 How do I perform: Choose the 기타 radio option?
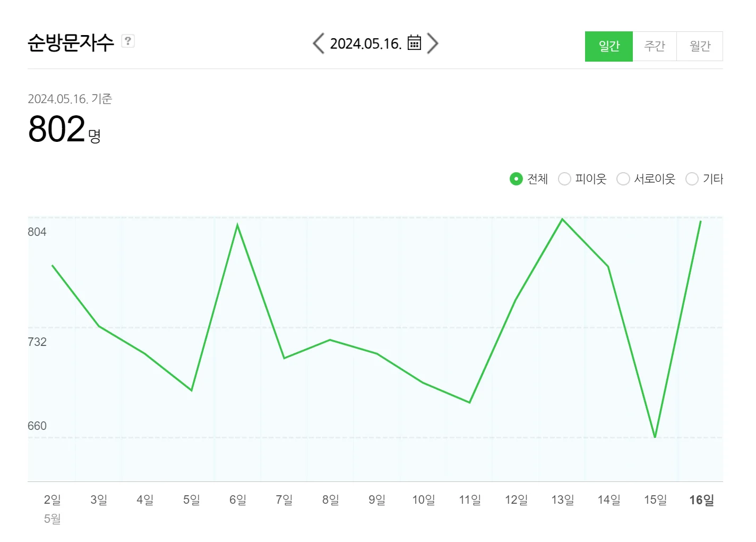692,179
